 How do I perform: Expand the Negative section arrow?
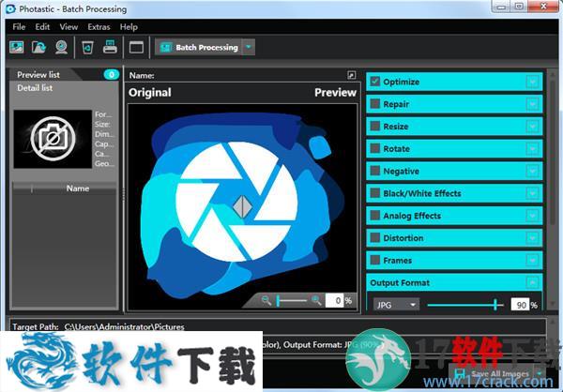point(532,171)
